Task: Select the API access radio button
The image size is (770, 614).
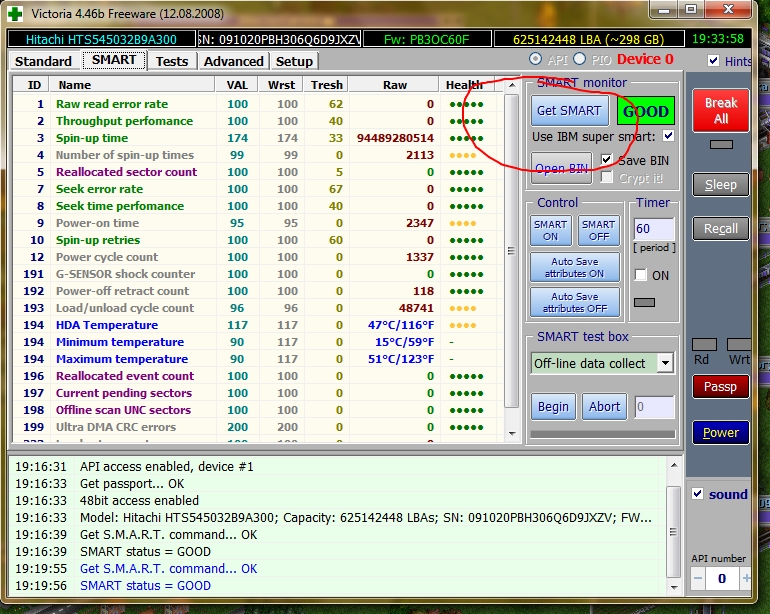Action: tap(535, 59)
